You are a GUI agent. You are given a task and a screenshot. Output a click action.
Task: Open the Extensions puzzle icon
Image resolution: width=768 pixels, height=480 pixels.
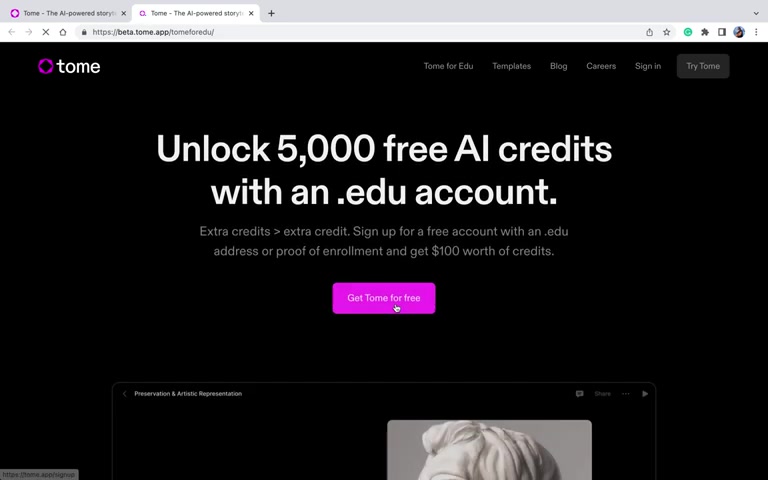[705, 32]
